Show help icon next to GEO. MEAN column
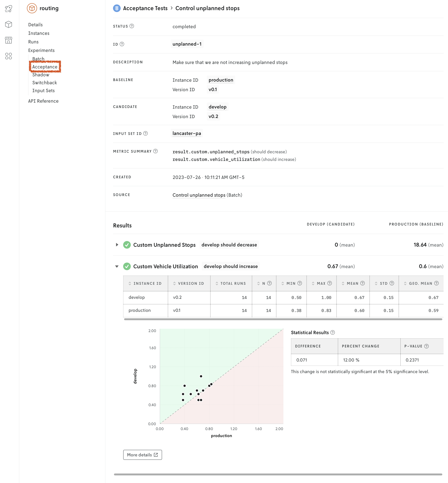Image resolution: width=448 pixels, height=483 pixels. point(436,283)
